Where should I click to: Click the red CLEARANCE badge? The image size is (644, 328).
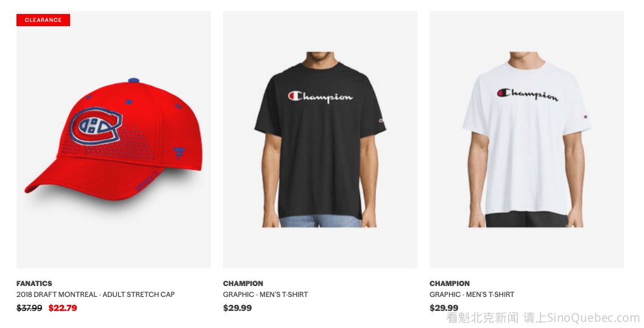(43, 20)
